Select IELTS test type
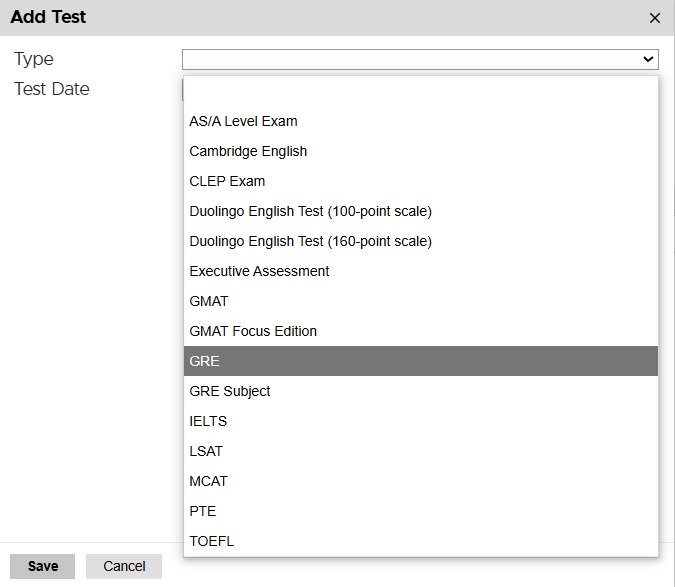Screen dimensions: 675x587 421,421
